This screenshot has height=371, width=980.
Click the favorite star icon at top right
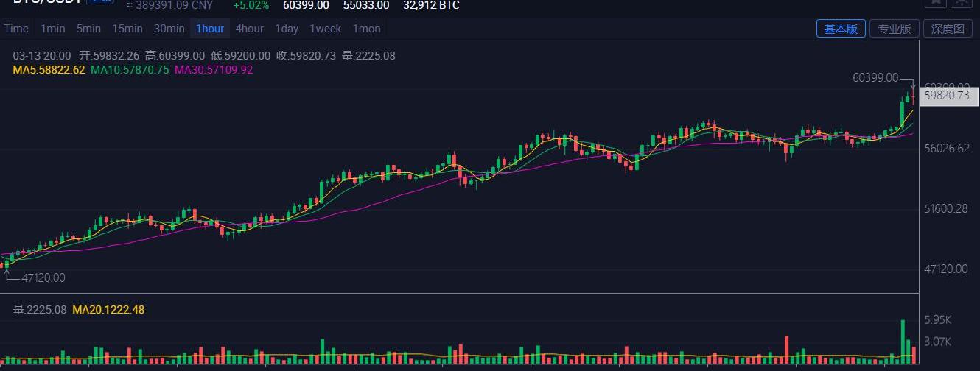click(935, 3)
